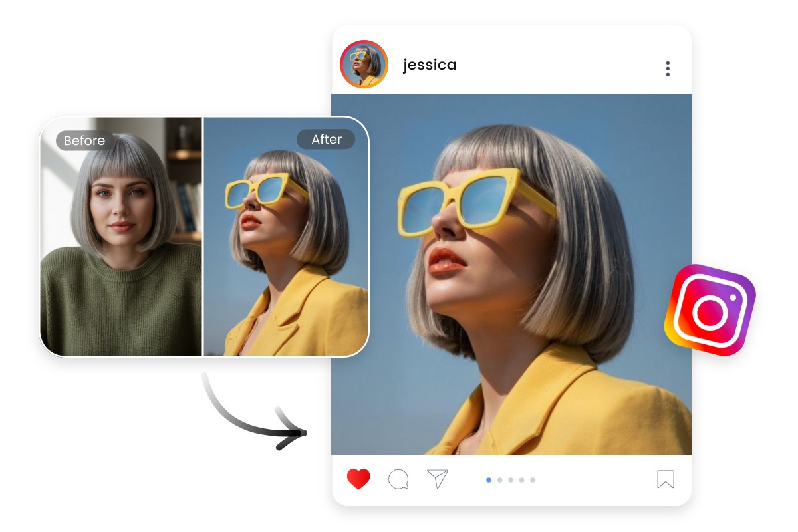Share the post using the paper plane icon

438,477
